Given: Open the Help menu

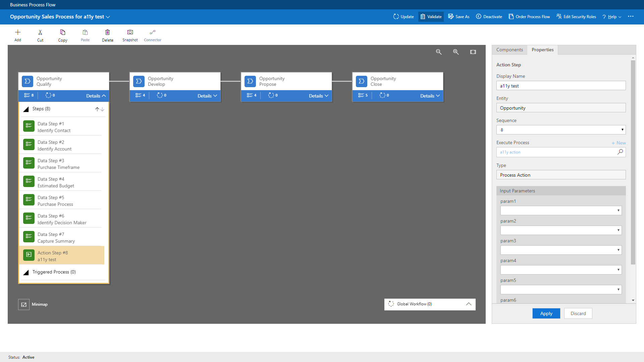Looking at the screenshot, I should 611,16.
